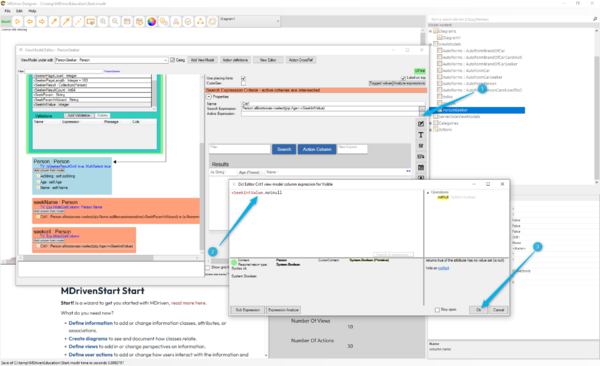This screenshot has width=600, height=366.
Task: Toggle the Use placing hints checkbox
Action: pyautogui.click(x=243, y=78)
